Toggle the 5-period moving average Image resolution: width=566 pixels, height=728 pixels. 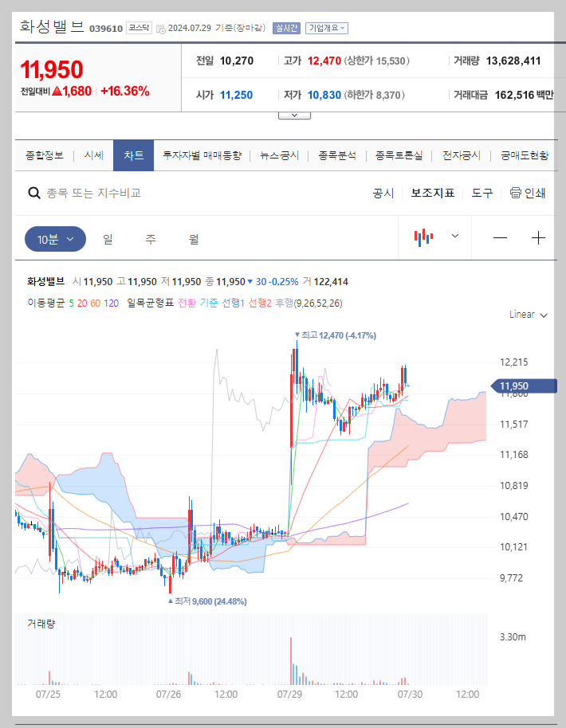pos(72,302)
